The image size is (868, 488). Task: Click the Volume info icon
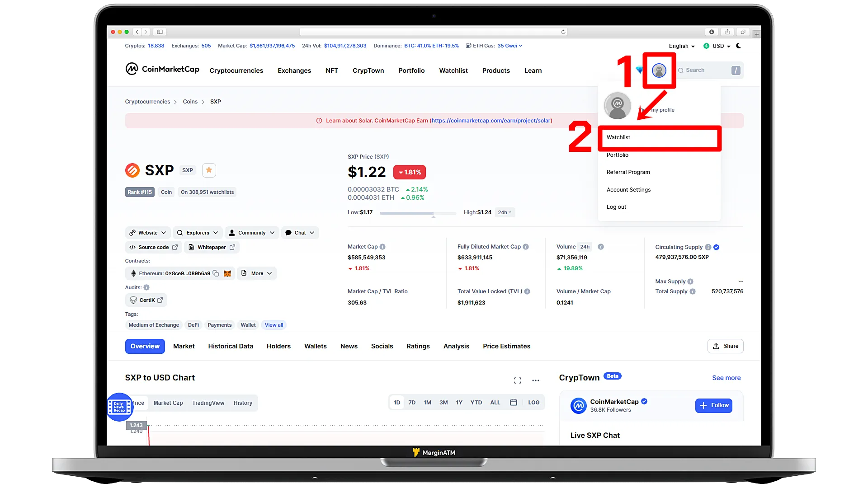pos(601,247)
